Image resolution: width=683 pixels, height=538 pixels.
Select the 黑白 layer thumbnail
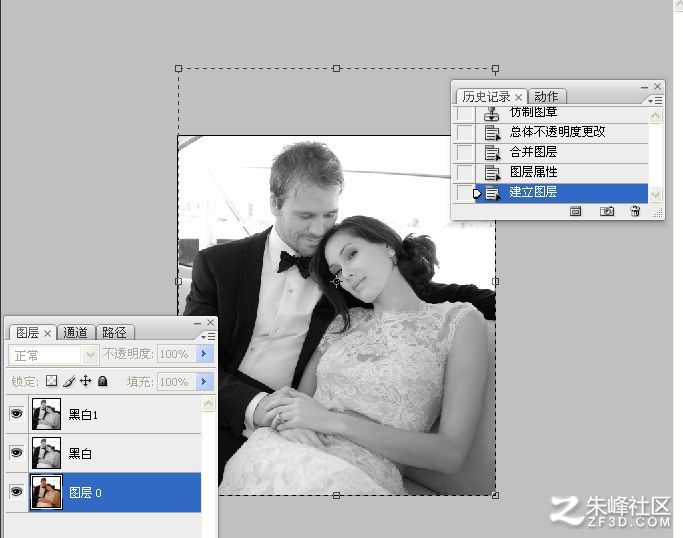(47, 453)
